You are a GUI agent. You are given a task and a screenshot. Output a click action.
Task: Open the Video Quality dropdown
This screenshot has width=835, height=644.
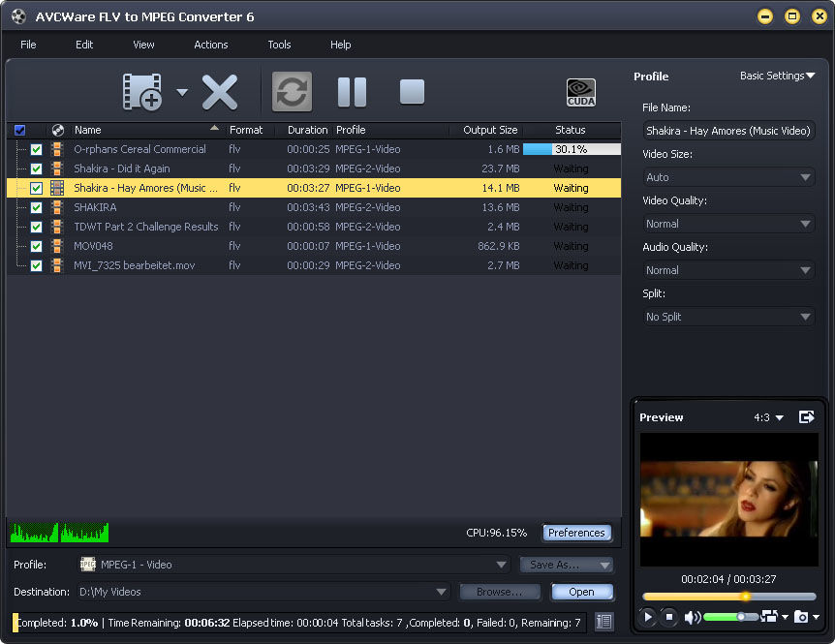click(728, 224)
